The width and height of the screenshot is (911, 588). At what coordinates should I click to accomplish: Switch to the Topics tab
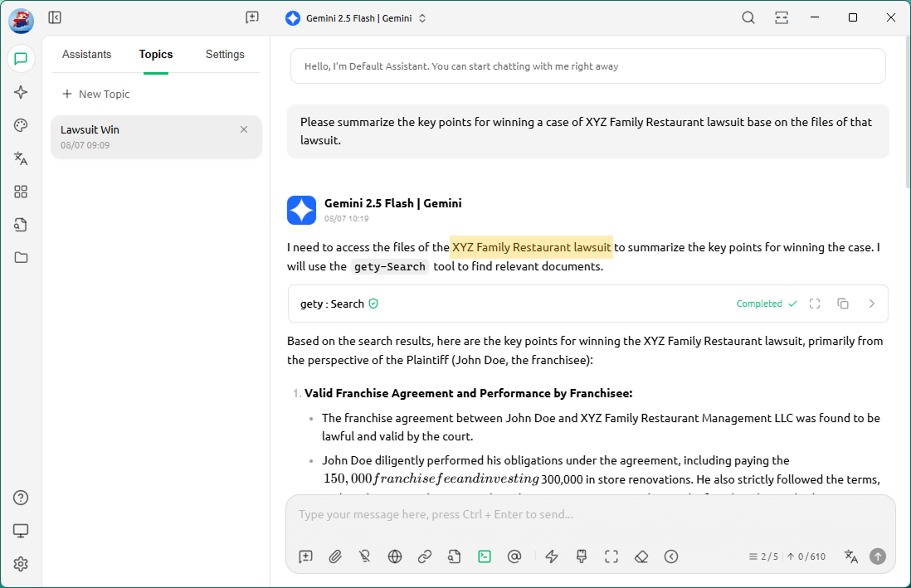coord(156,54)
